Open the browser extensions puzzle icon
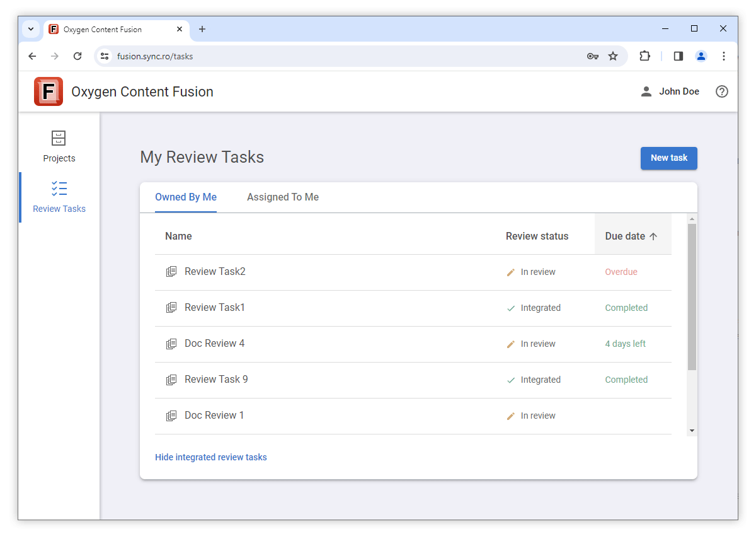Image resolution: width=756 pixels, height=536 pixels. [644, 56]
